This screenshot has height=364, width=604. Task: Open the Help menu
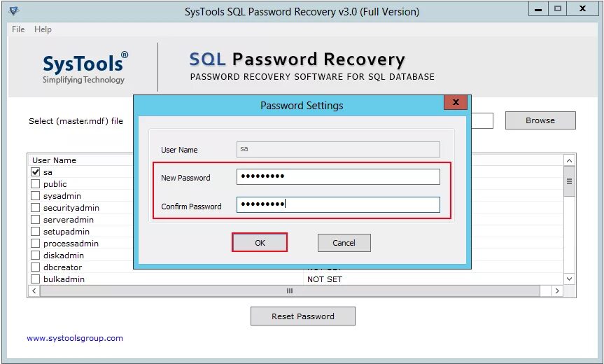click(43, 29)
